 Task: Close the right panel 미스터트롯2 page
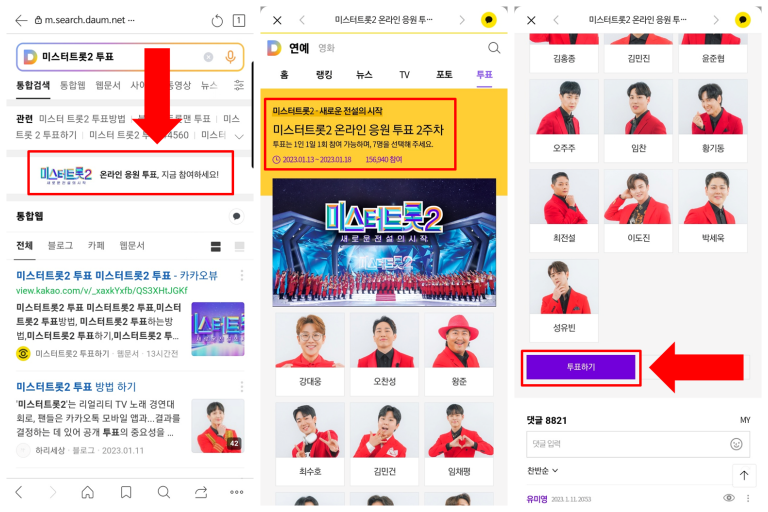tap(531, 20)
